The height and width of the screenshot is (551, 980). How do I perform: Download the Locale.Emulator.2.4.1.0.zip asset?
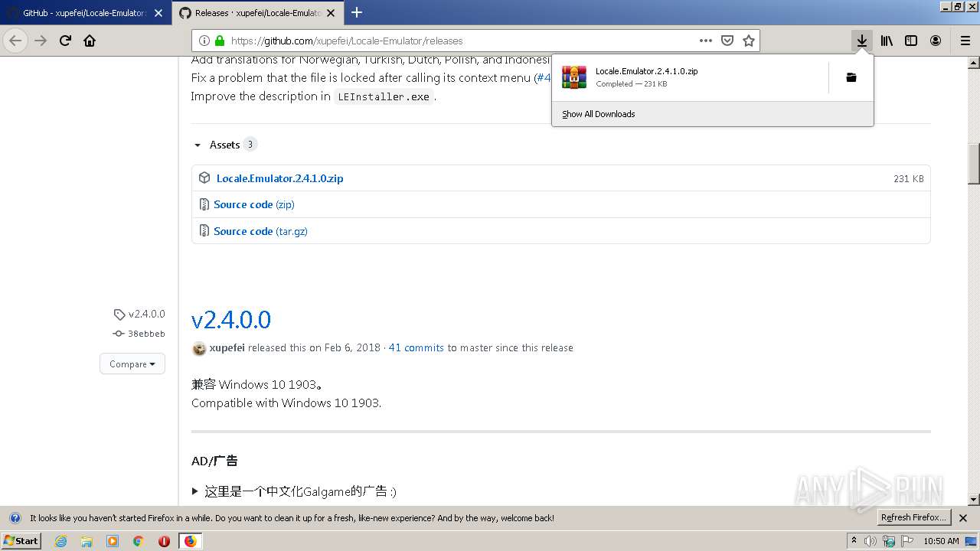pos(279,178)
